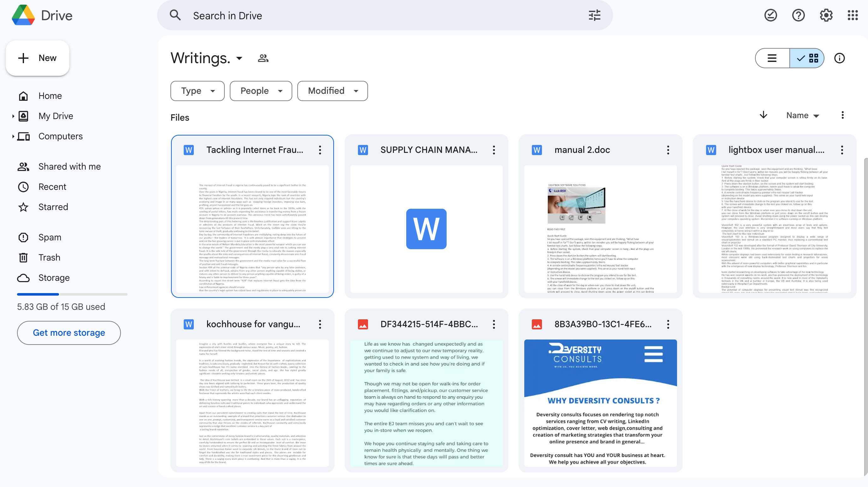
Task: Open the Trash section
Action: (49, 258)
